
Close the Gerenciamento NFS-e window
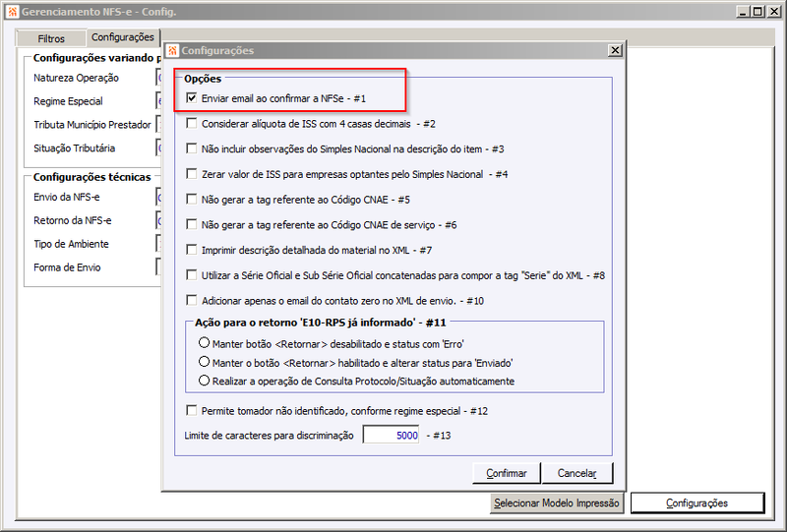[774, 11]
